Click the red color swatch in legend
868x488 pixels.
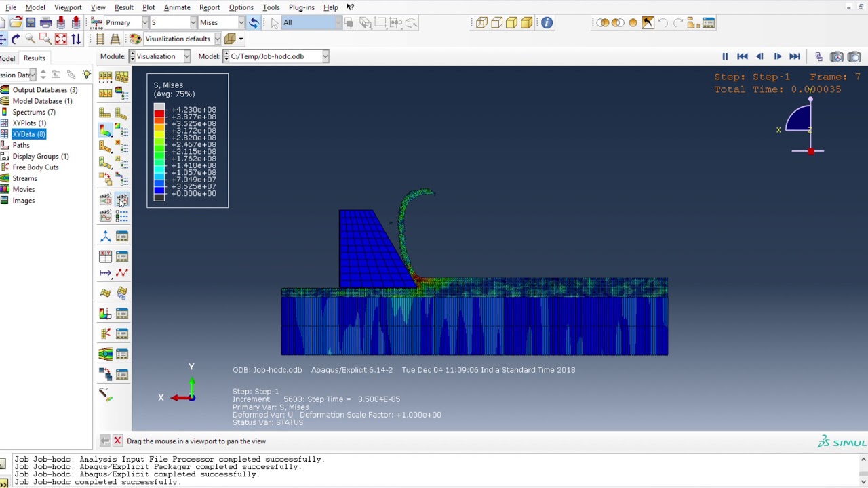tap(159, 113)
